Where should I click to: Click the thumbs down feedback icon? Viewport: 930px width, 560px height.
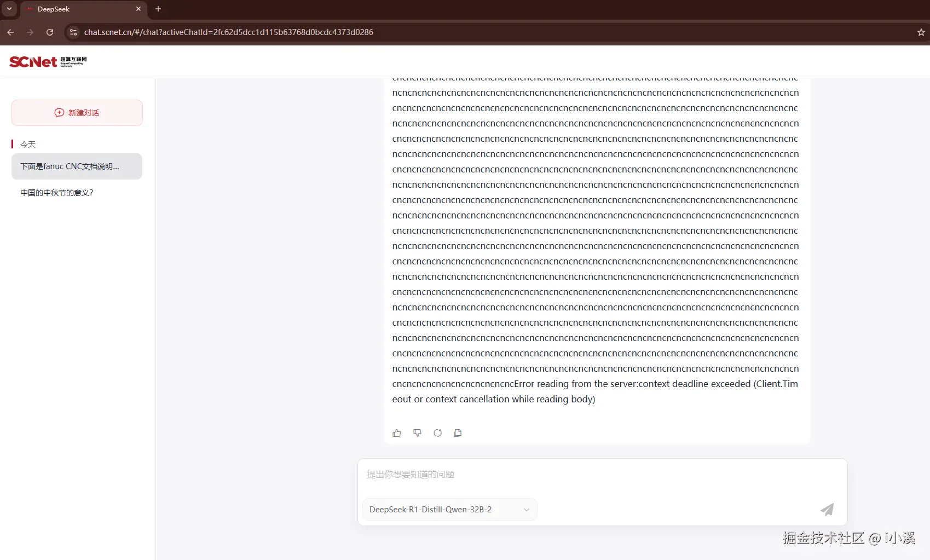point(417,433)
